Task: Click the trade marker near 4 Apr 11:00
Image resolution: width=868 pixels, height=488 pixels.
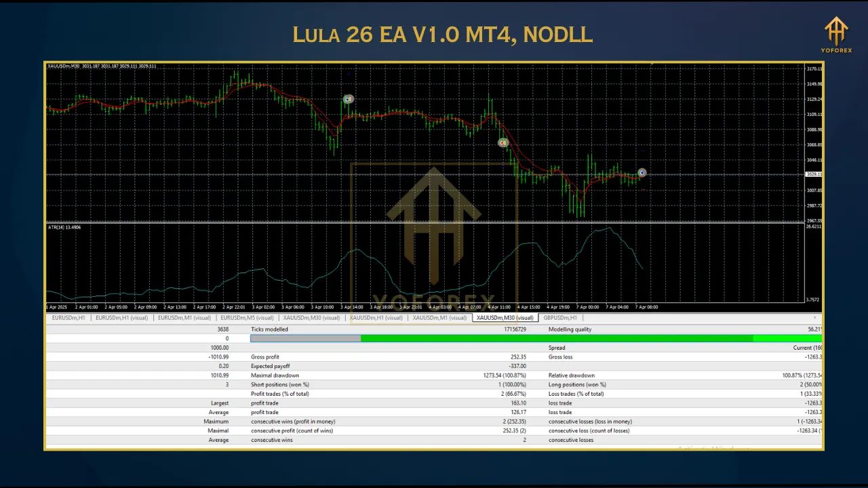Action: pyautogui.click(x=502, y=143)
